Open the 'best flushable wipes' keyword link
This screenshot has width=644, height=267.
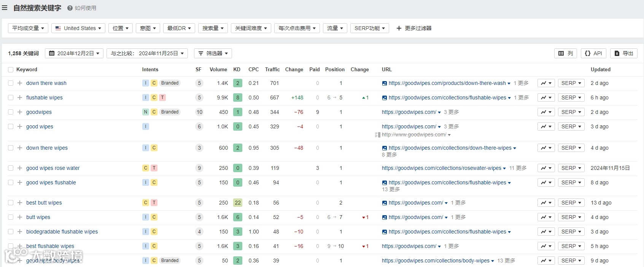50,246
